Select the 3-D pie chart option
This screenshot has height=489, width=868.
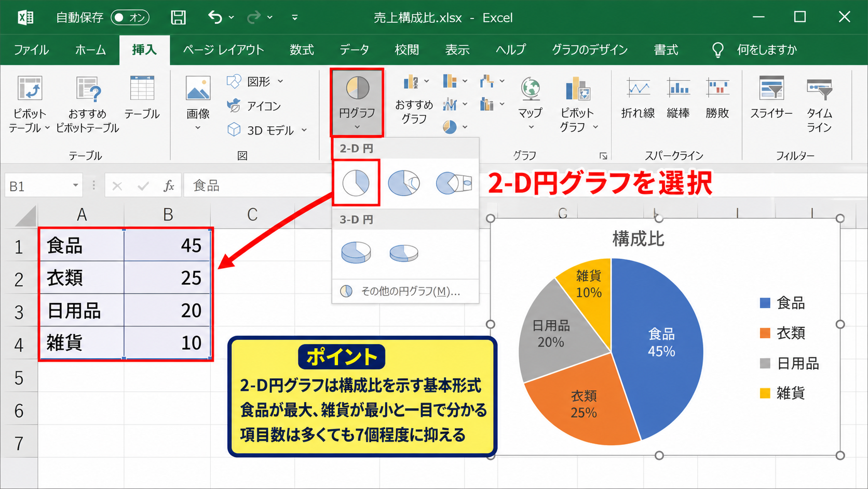click(356, 253)
